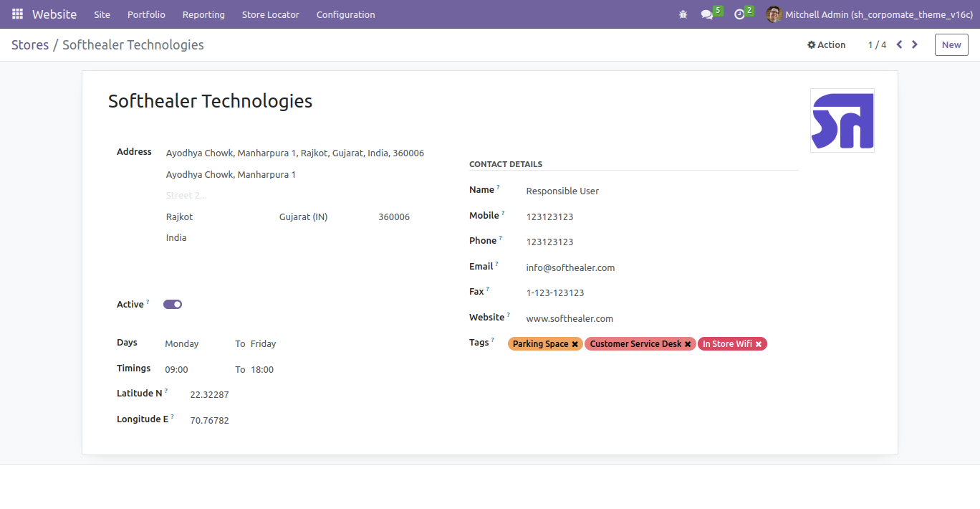Select the In Store Wifi tag
This screenshot has height=509, width=980.
(x=727, y=344)
